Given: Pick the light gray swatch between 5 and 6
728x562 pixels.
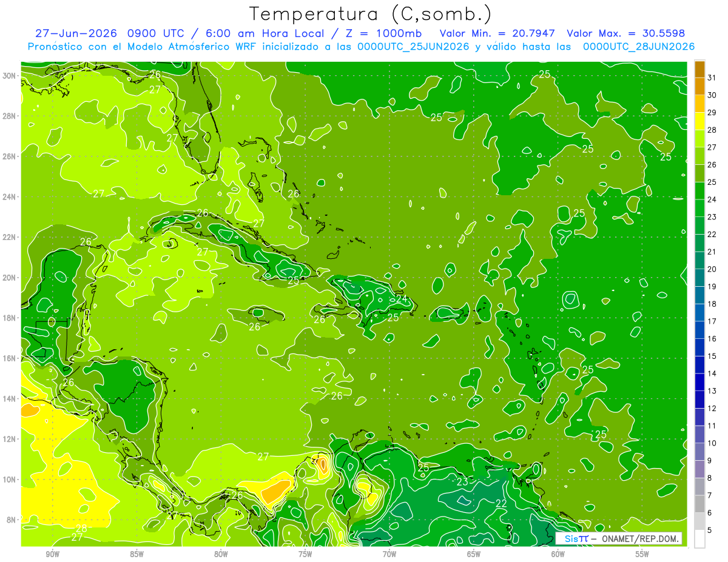Looking at the screenshot, I should (x=699, y=521).
